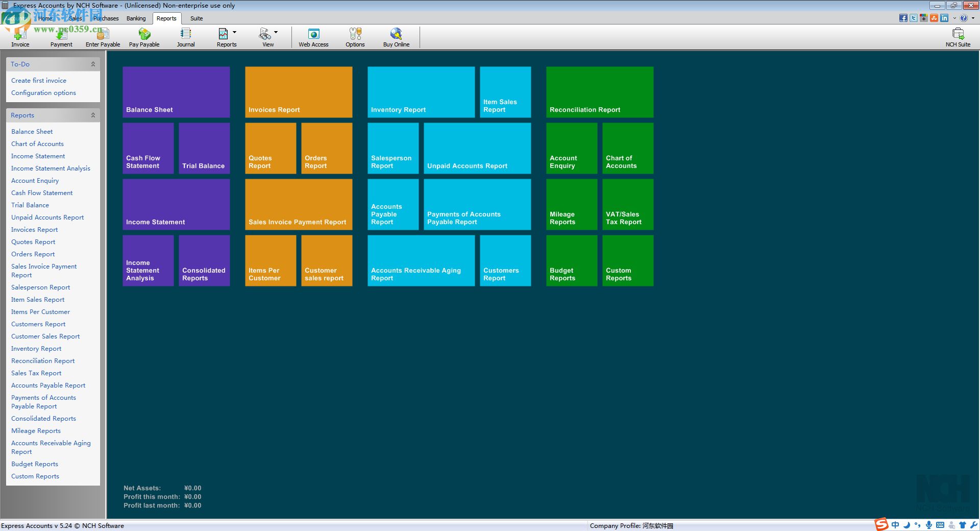Click the purple Trial Balance tile
Viewport: 980px width, 531px height.
[204, 148]
